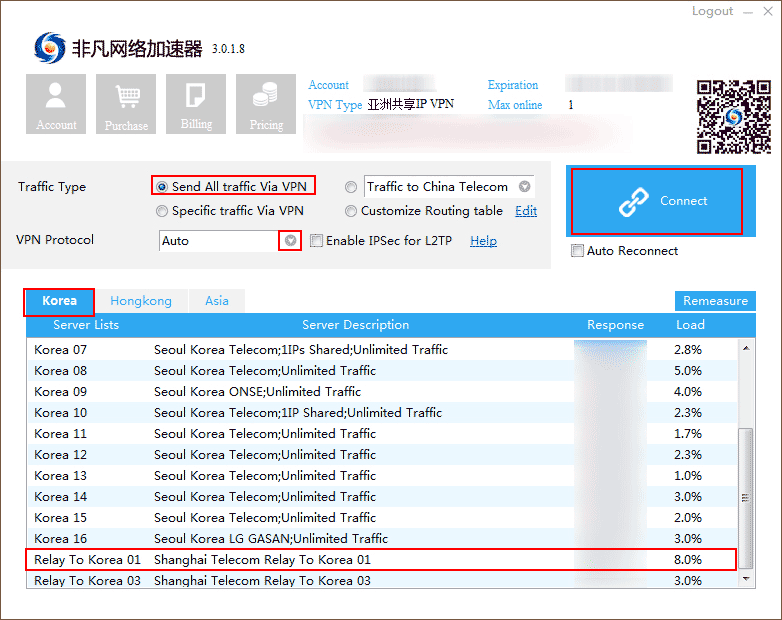Select the Korea 11 server row
Viewport: 782px width, 620px height.
pyautogui.click(x=382, y=433)
